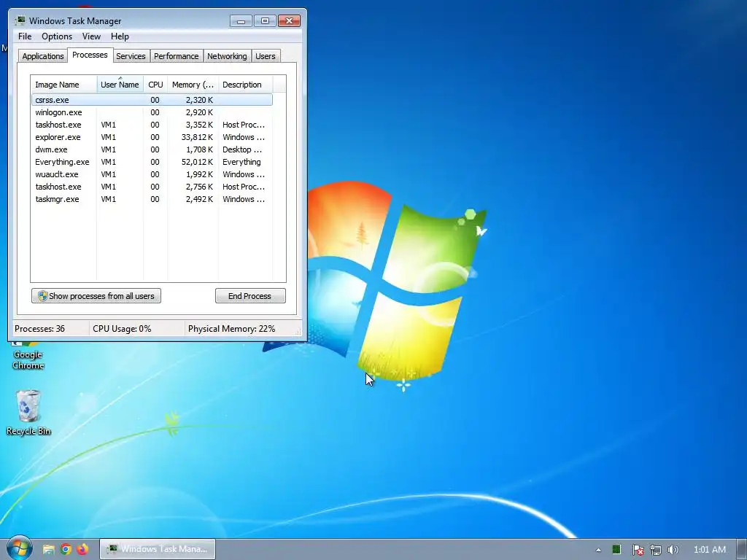Select the csrss.exe process row
The height and width of the screenshot is (560, 747).
pyautogui.click(x=152, y=100)
